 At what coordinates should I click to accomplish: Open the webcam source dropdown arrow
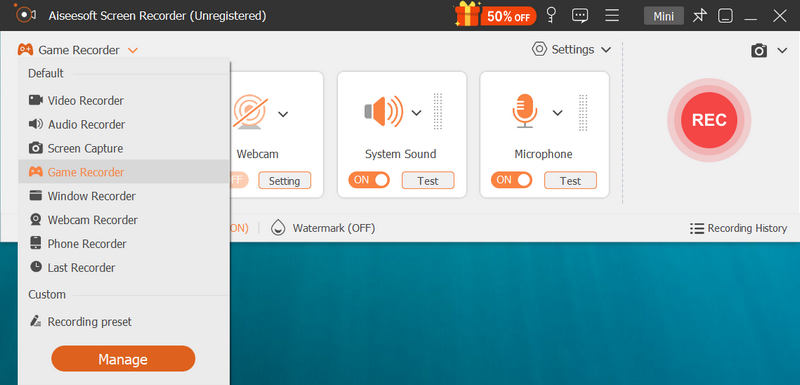click(x=283, y=114)
